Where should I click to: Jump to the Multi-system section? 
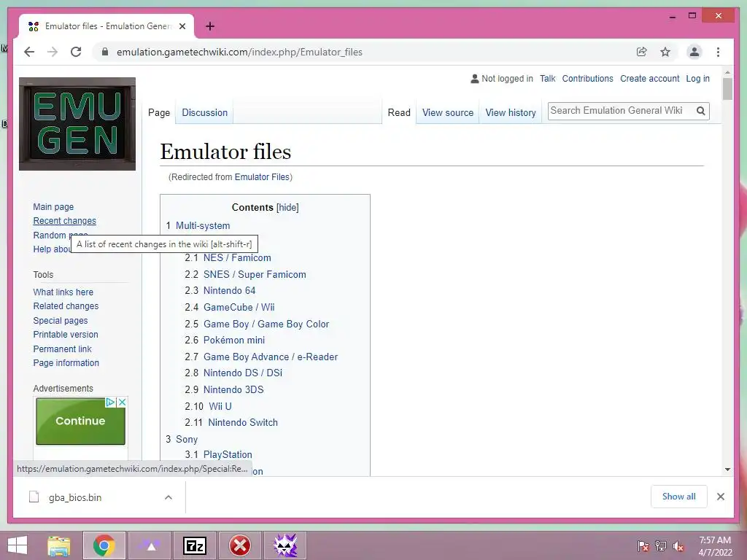click(203, 226)
